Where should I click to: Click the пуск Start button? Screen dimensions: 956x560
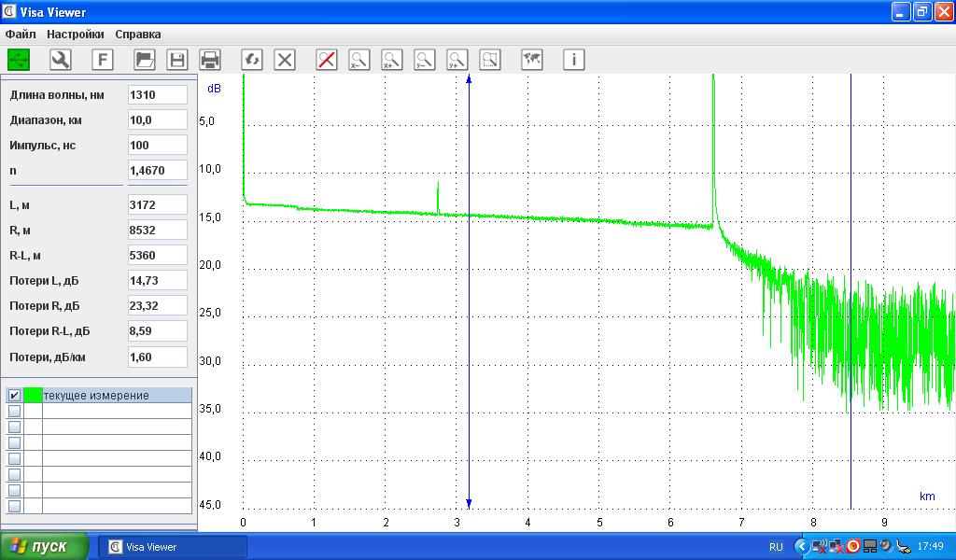pyautogui.click(x=45, y=546)
